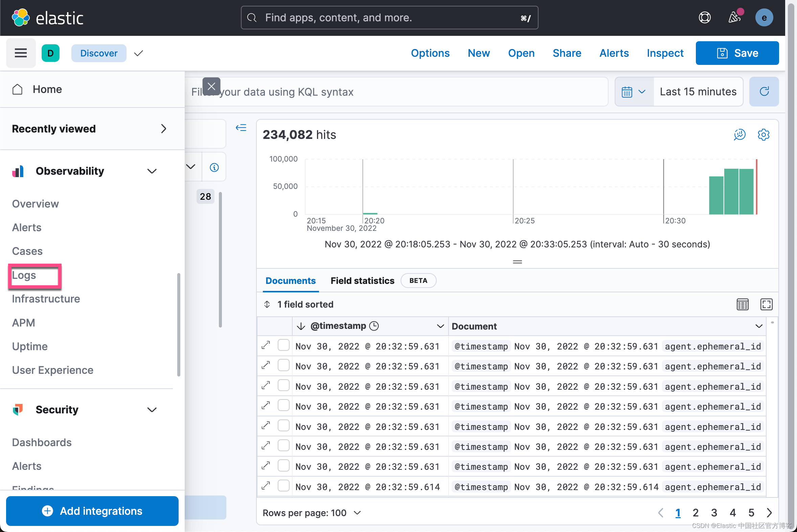Open chart options gear icon
This screenshot has width=797, height=532.
click(763, 135)
